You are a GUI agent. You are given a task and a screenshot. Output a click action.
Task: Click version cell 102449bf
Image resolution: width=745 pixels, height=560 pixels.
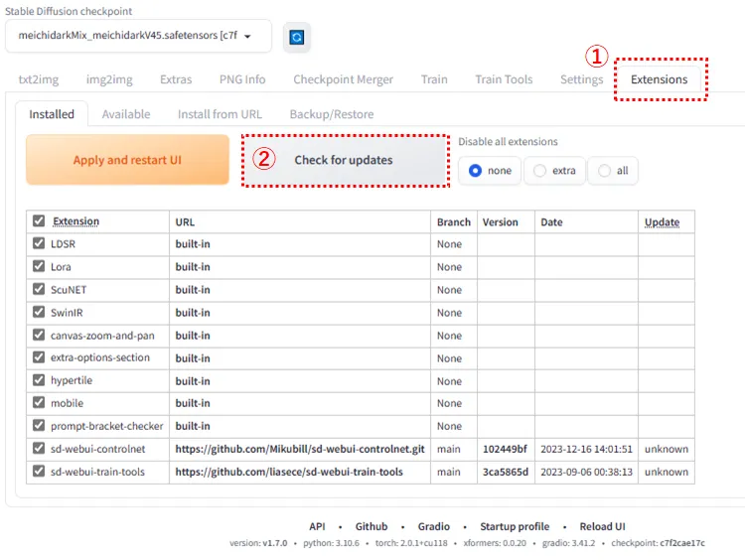[505, 449]
